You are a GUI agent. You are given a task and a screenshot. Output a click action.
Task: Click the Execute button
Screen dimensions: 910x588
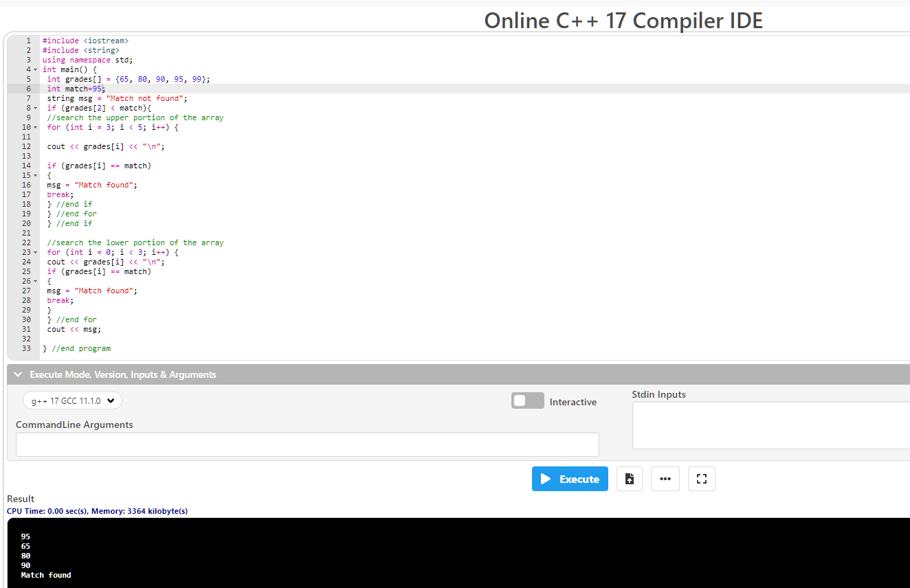(570, 479)
